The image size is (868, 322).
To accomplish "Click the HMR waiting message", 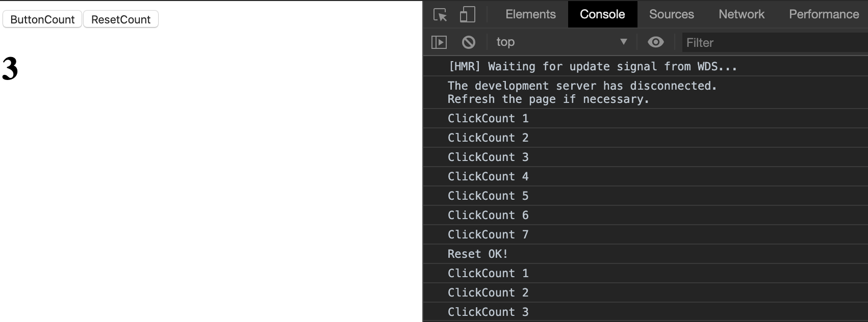I will pos(592,66).
